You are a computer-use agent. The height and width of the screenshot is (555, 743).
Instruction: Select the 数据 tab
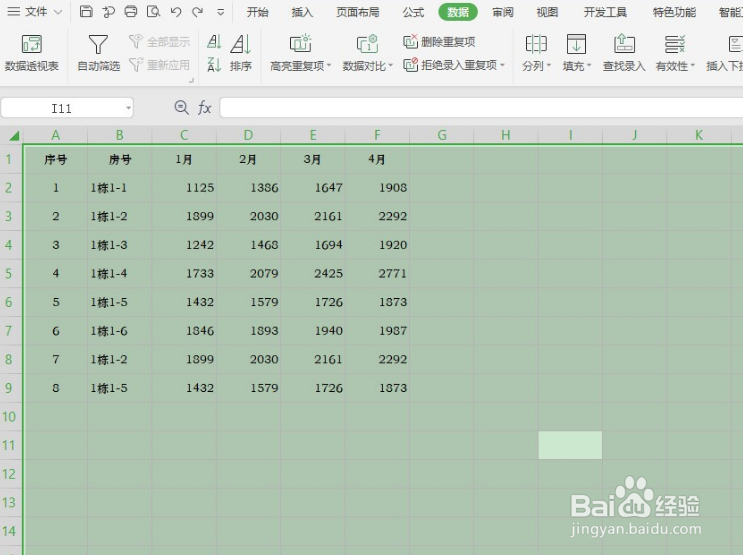tap(458, 12)
